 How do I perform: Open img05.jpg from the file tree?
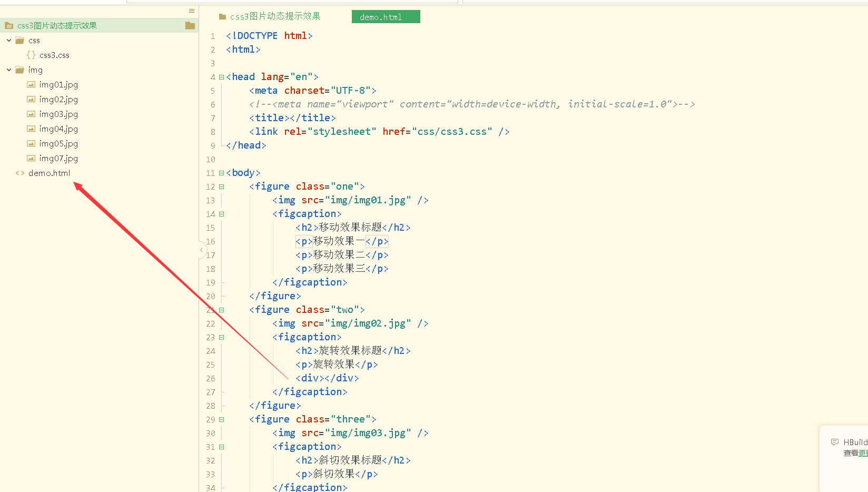58,144
